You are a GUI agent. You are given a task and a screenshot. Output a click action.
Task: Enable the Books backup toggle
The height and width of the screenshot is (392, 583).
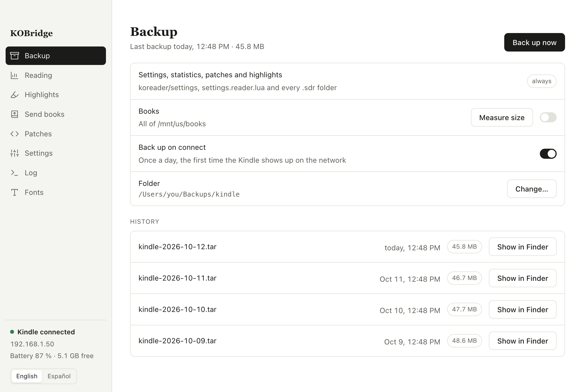548,117
